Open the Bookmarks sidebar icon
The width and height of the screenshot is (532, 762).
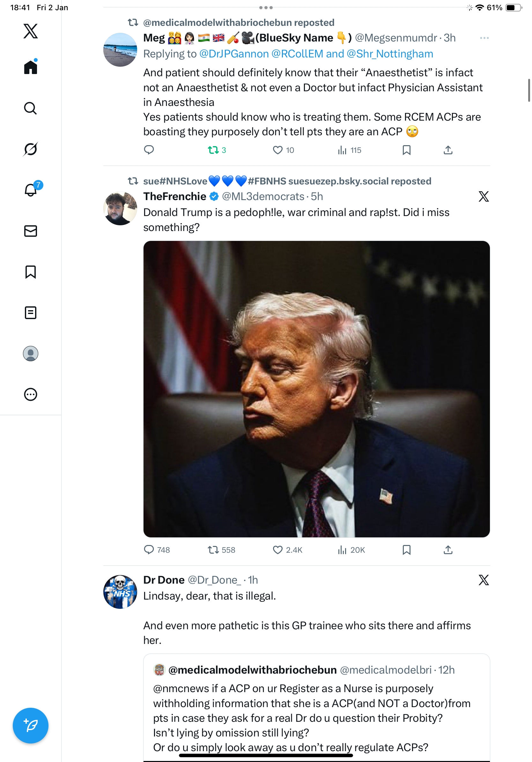tap(31, 272)
